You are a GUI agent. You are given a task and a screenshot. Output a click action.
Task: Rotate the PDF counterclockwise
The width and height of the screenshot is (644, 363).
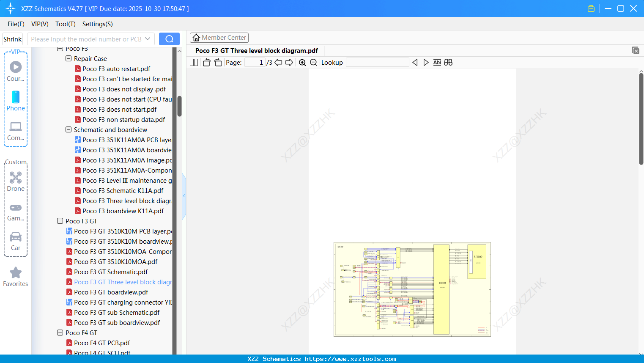206,62
